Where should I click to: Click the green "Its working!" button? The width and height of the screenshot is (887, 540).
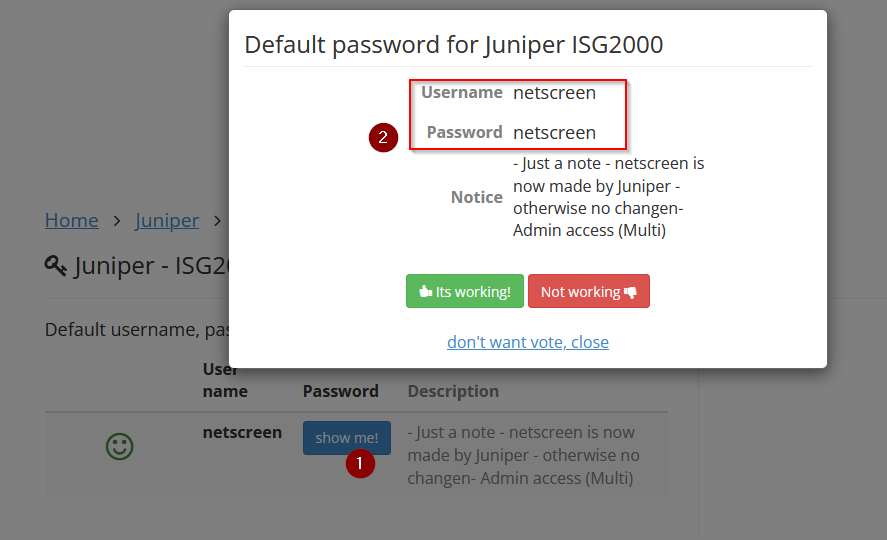pos(464,291)
